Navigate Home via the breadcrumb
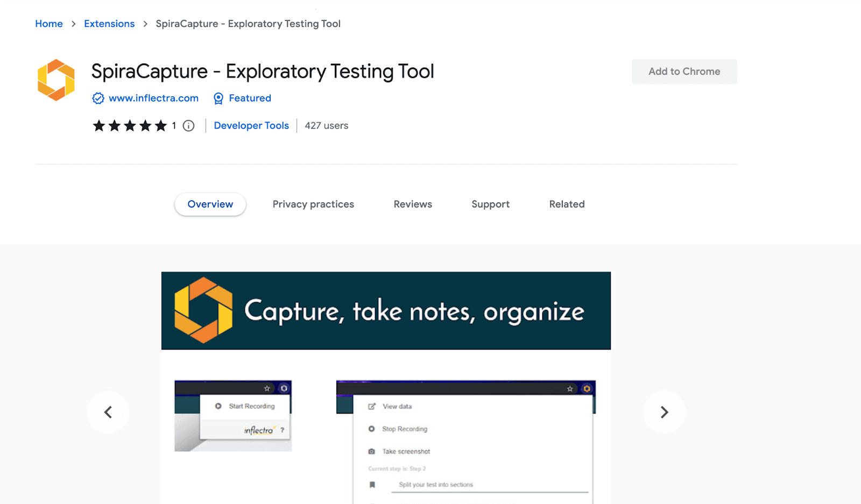 (x=48, y=24)
